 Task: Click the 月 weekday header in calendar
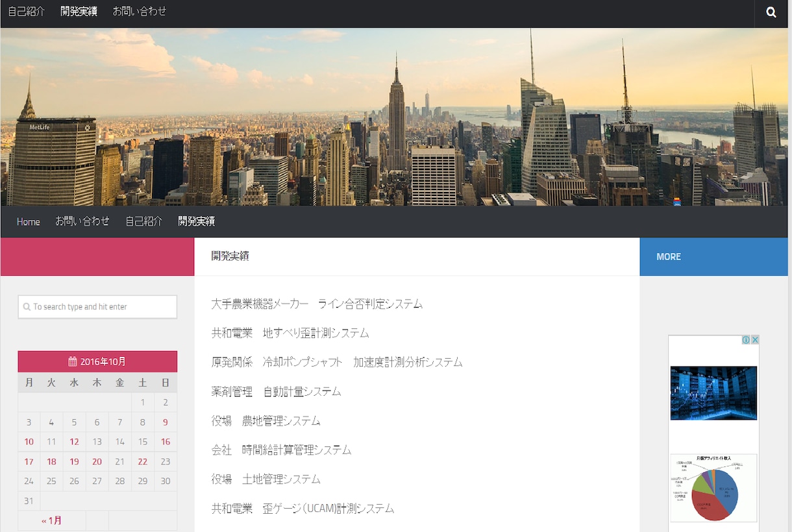(x=29, y=383)
